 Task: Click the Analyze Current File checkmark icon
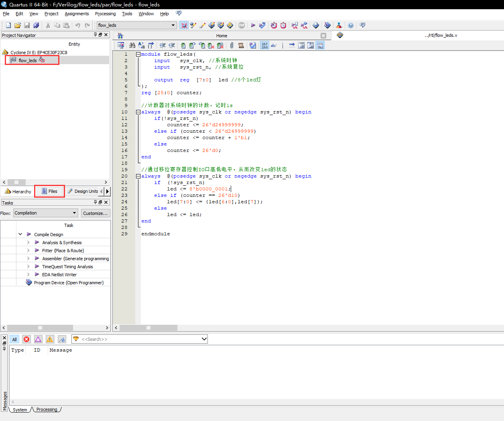(x=253, y=45)
